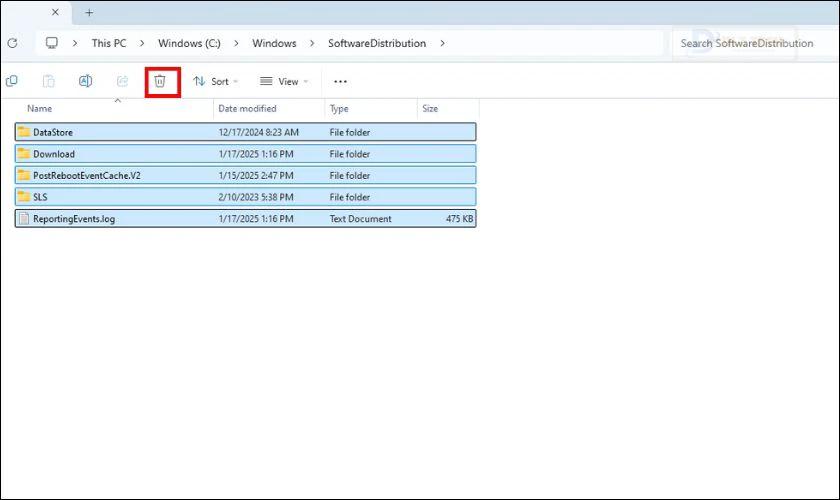Add a new tab with plus button

click(89, 12)
